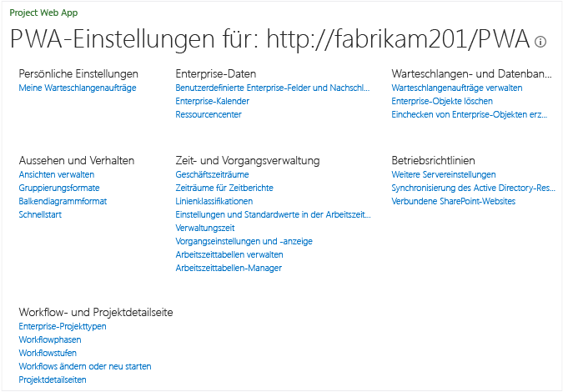563x392 pixels.
Task: Open Verbundene SharePoint-Websites
Action: pyautogui.click(x=454, y=201)
